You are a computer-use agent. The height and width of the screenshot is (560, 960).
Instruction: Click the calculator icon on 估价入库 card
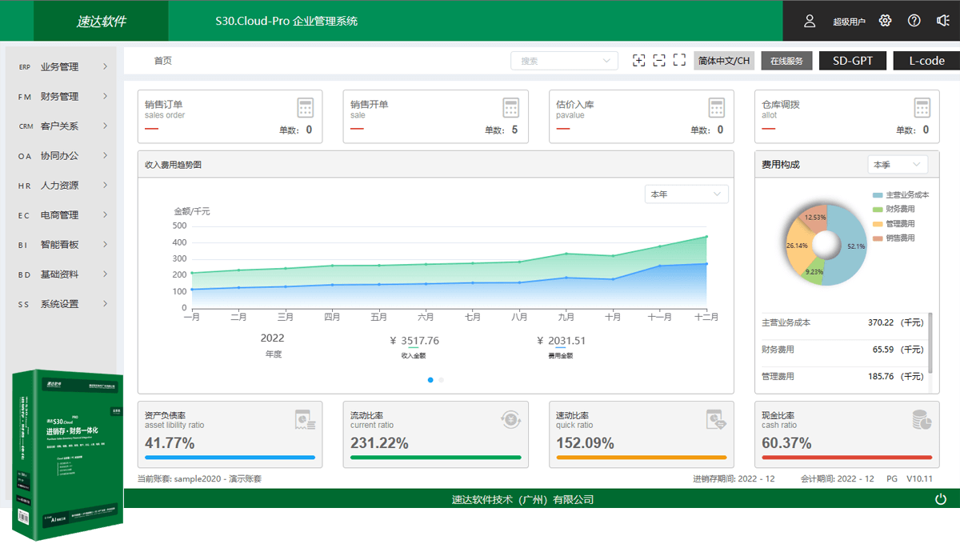coord(717,108)
